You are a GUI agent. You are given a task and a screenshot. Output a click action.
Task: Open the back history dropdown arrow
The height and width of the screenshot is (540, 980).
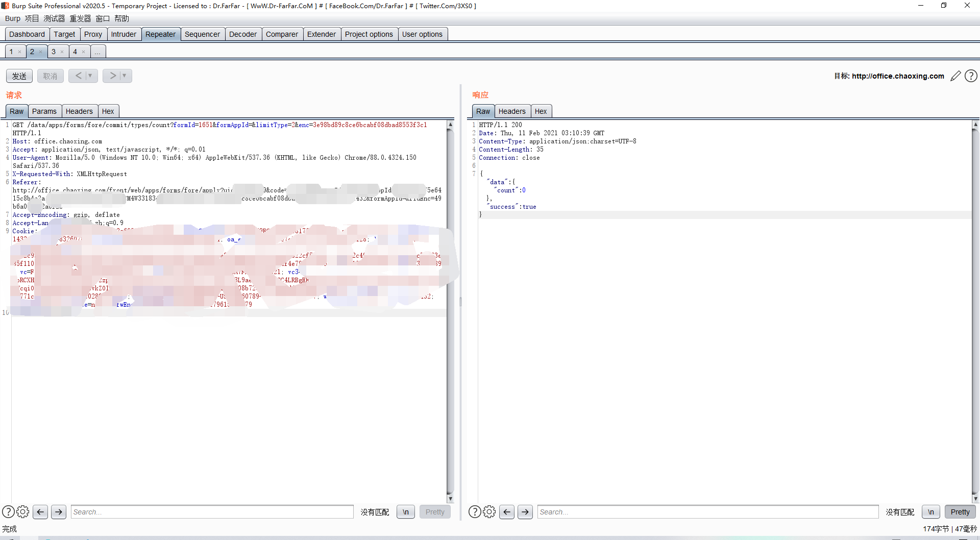[90, 76]
